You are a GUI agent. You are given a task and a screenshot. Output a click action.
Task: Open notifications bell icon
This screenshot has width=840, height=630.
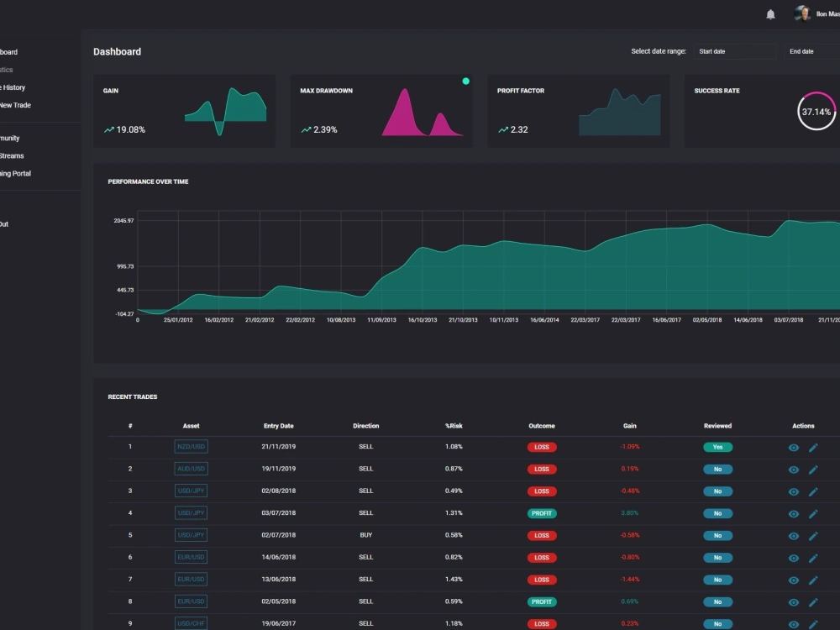[x=770, y=14]
